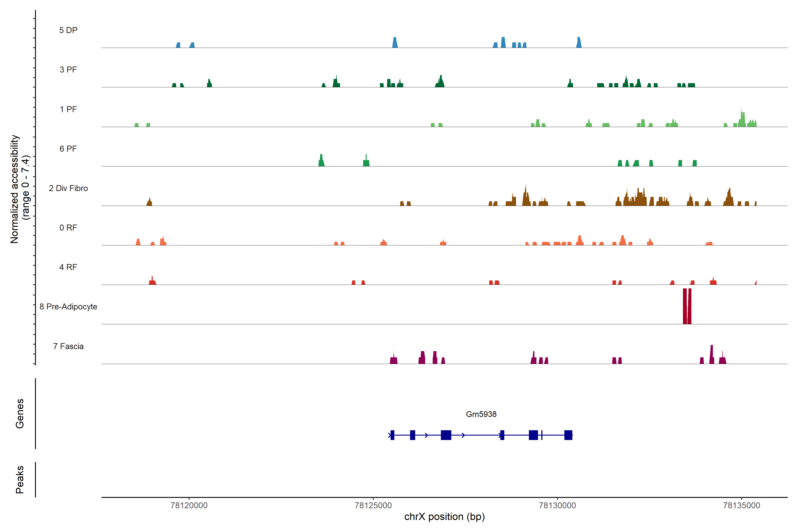This screenshot has width=798, height=532.
Task: Click the 6 PF track label
Action: tap(68, 149)
